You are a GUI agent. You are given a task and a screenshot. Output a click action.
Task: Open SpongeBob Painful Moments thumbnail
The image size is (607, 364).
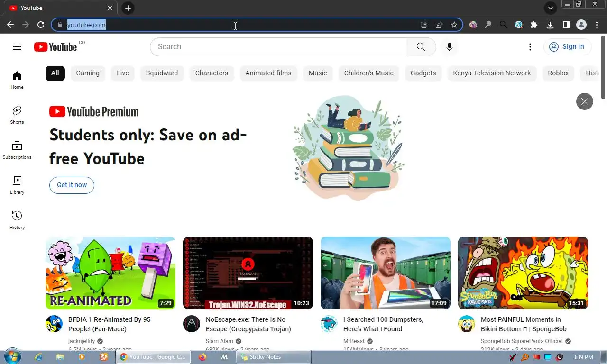pyautogui.click(x=523, y=273)
